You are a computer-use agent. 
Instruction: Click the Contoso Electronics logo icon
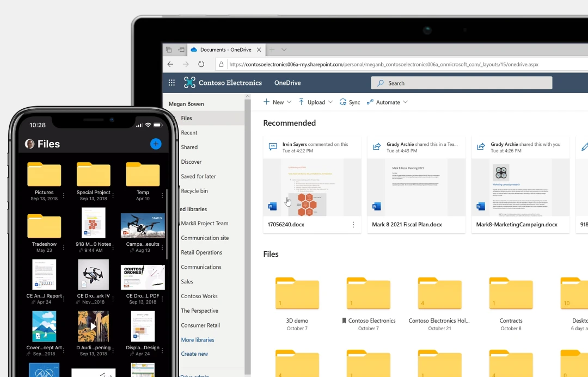pyautogui.click(x=189, y=83)
